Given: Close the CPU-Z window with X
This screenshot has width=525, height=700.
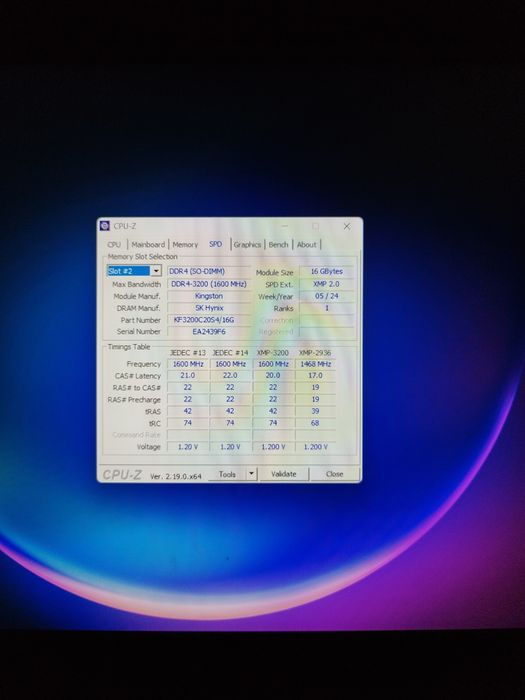Looking at the screenshot, I should click(346, 226).
